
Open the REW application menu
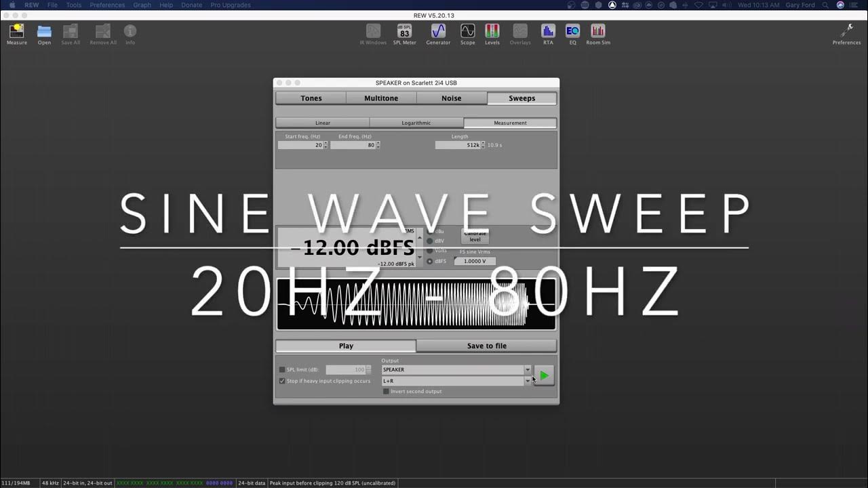tap(32, 5)
